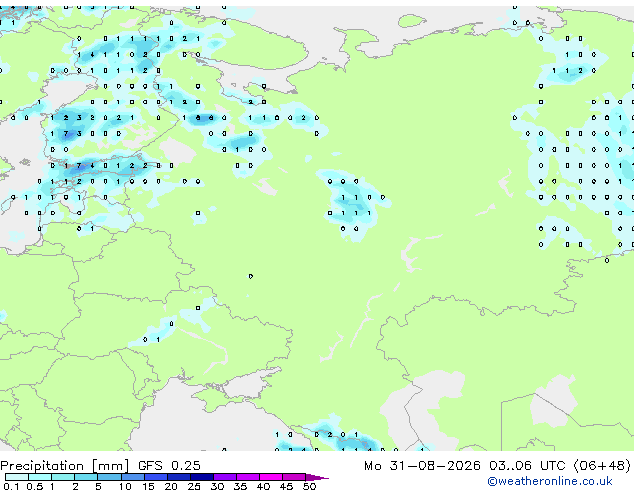Click the cyan 2 mm legend swatch
Viewport: 634px width, 490px height.
coord(86,477)
